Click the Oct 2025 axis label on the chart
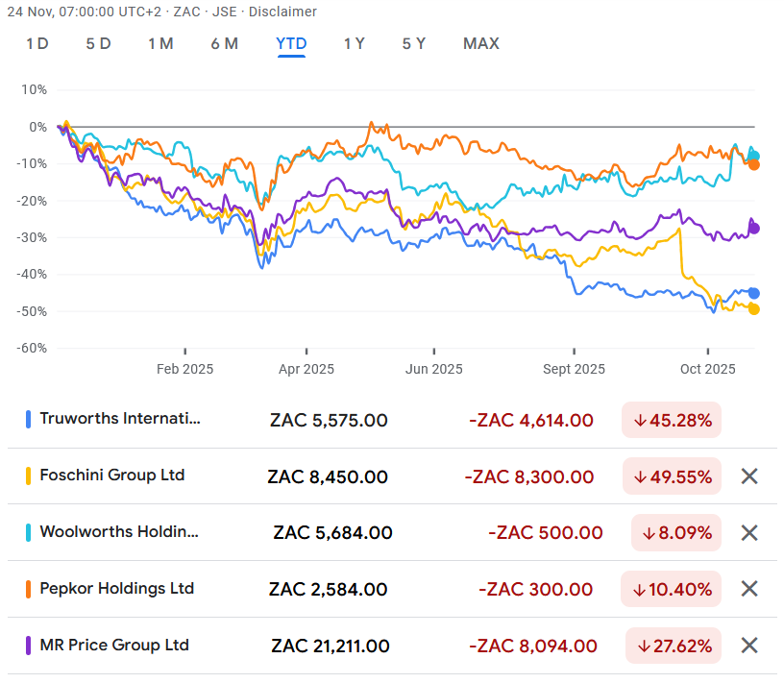Image resolution: width=784 pixels, height=683 pixels. pyautogui.click(x=707, y=369)
